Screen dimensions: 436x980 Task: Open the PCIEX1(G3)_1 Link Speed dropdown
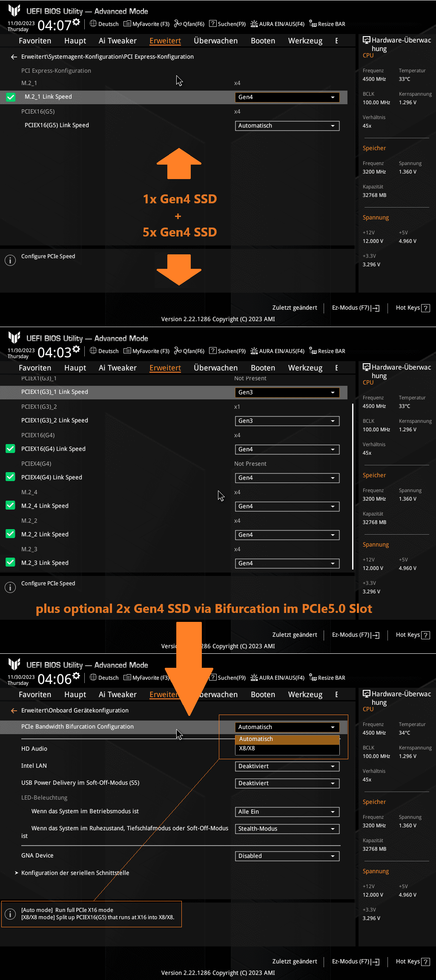(x=287, y=392)
